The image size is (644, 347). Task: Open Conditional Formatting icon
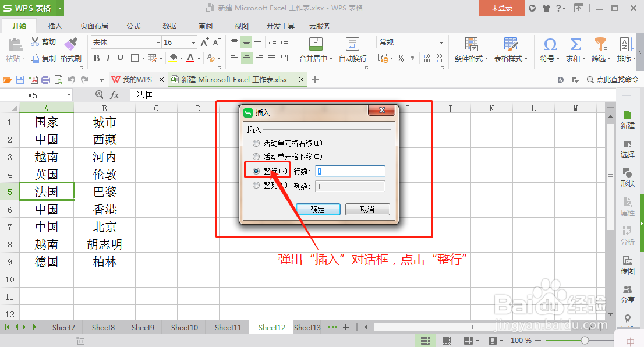[471, 44]
